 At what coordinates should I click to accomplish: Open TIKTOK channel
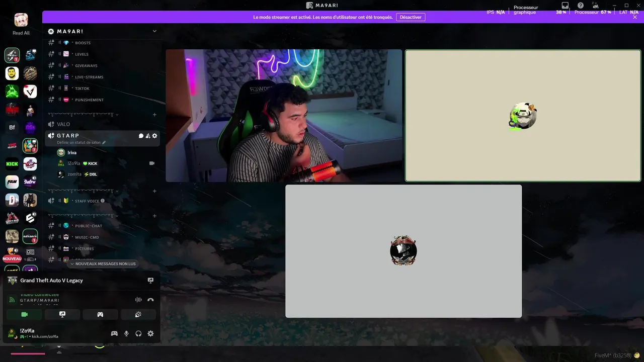click(x=103, y=88)
